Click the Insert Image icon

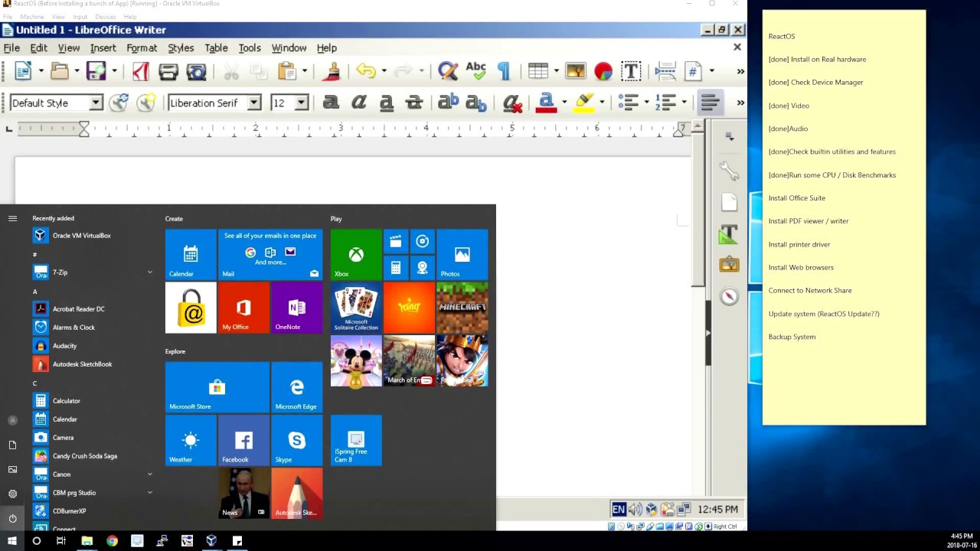pos(575,71)
